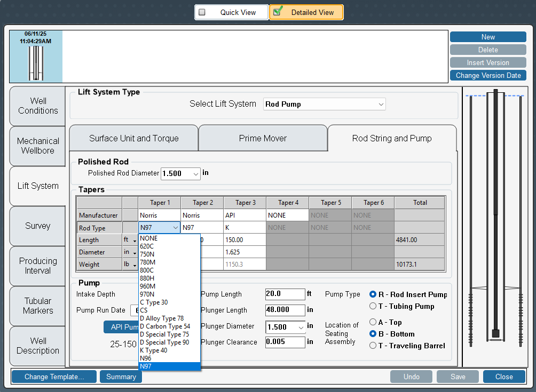Go to the Well Conditions side tab
Viewport: 536px width, 392px height.
[x=38, y=106]
